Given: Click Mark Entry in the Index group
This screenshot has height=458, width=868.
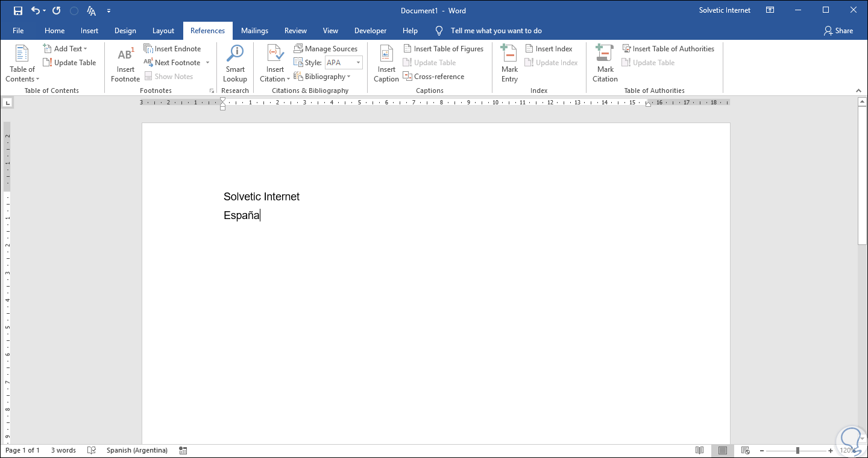Looking at the screenshot, I should pyautogui.click(x=509, y=63).
